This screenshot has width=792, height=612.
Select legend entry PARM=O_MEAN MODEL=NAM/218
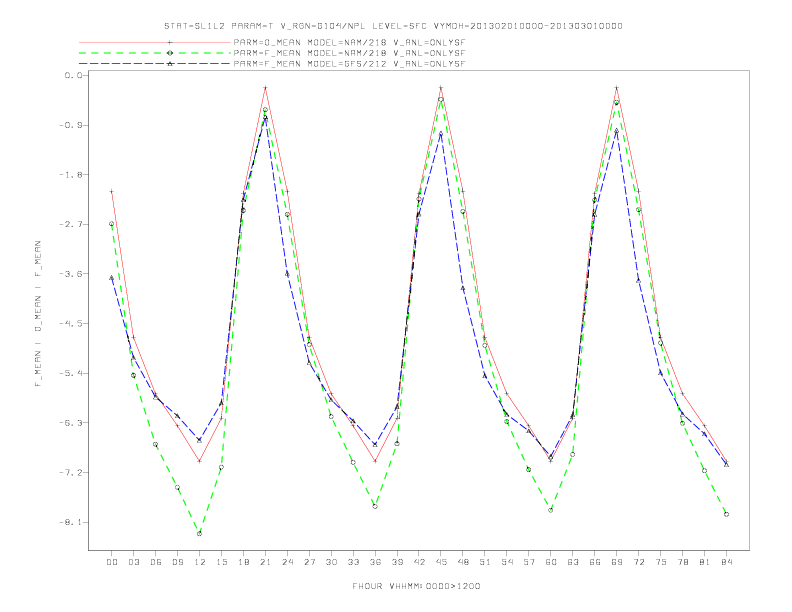[x=349, y=42]
